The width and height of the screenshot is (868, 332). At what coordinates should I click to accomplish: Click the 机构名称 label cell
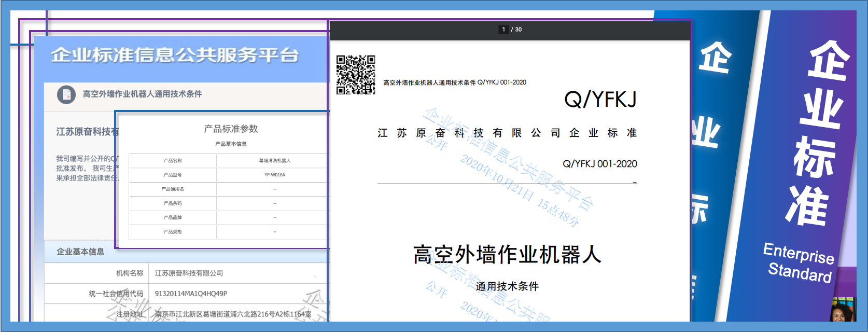coord(97,273)
